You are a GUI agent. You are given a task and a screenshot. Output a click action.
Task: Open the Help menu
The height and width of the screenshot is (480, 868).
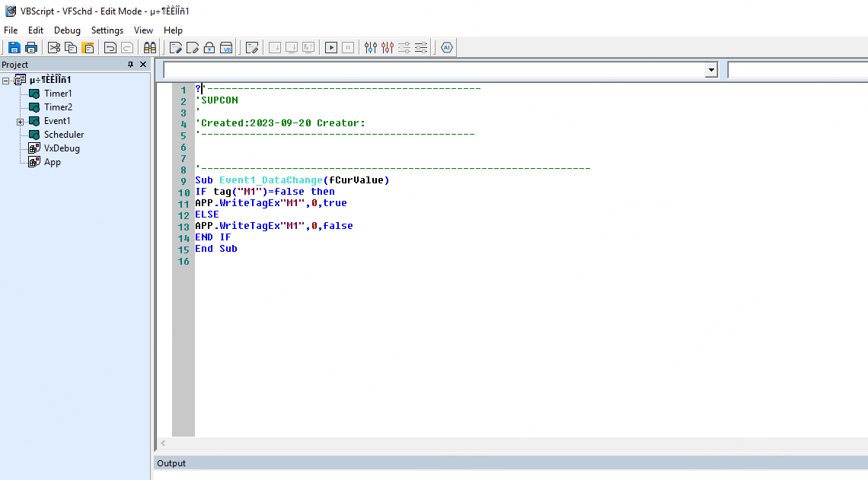pyautogui.click(x=173, y=30)
